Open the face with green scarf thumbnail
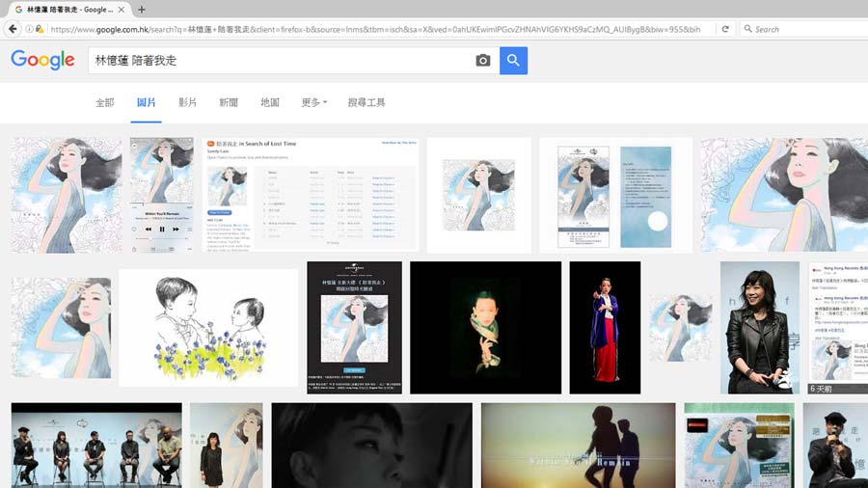Viewport: 868px width, 488px height. pyautogui.click(x=485, y=328)
